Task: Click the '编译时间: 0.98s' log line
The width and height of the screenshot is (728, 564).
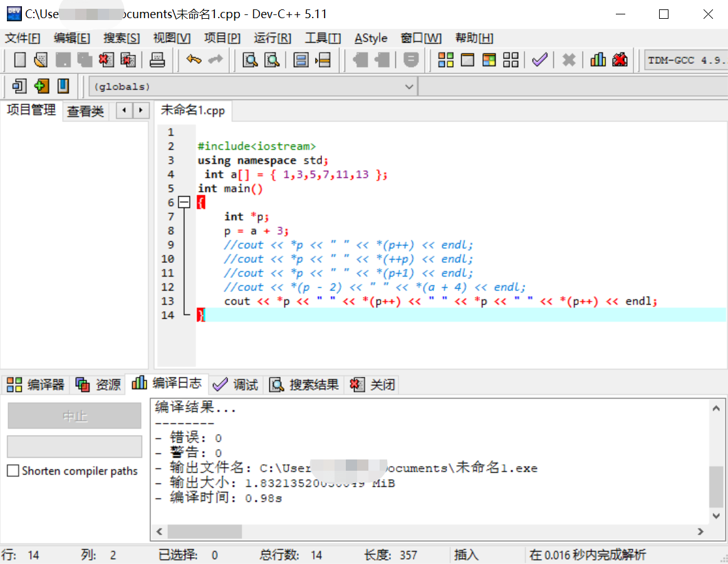Action: (x=218, y=498)
